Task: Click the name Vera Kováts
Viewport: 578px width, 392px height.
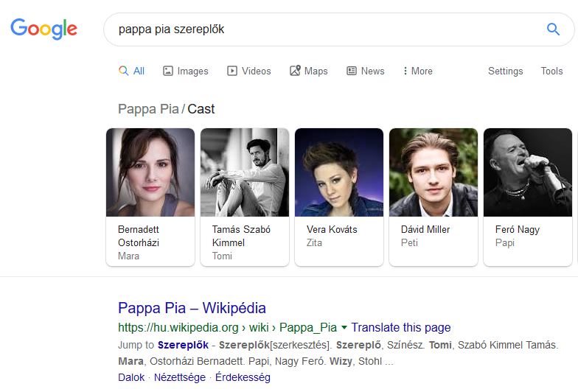Action: pyautogui.click(x=332, y=230)
